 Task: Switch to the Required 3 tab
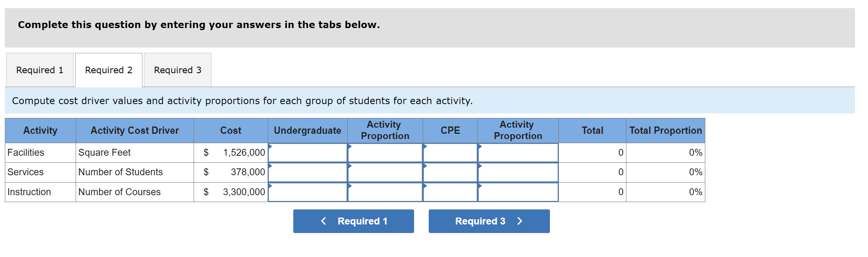point(177,70)
